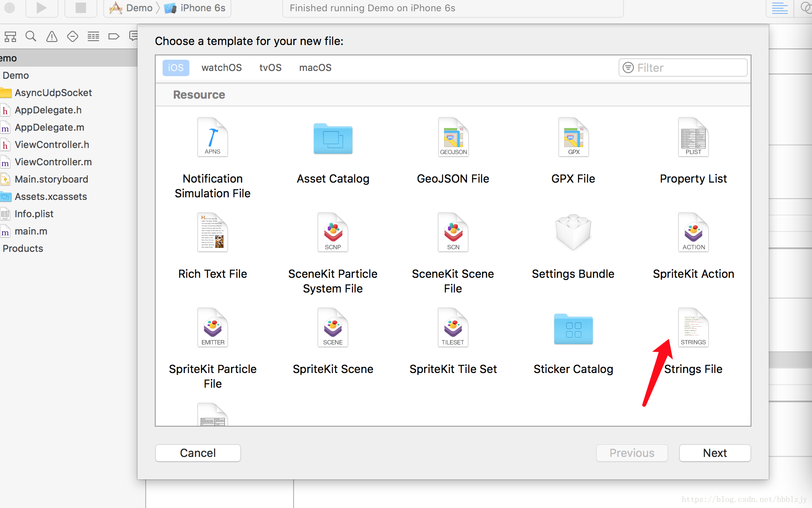Open Info.plist file
The height and width of the screenshot is (508, 812).
coord(34,214)
